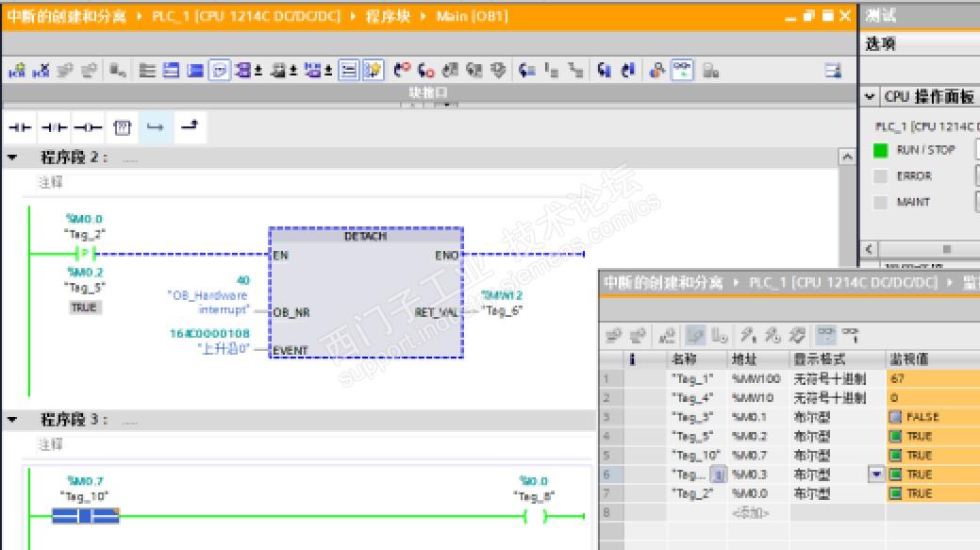This screenshot has width=980, height=550.
Task: Click modify once lightning icon in watch table
Action: point(748,336)
